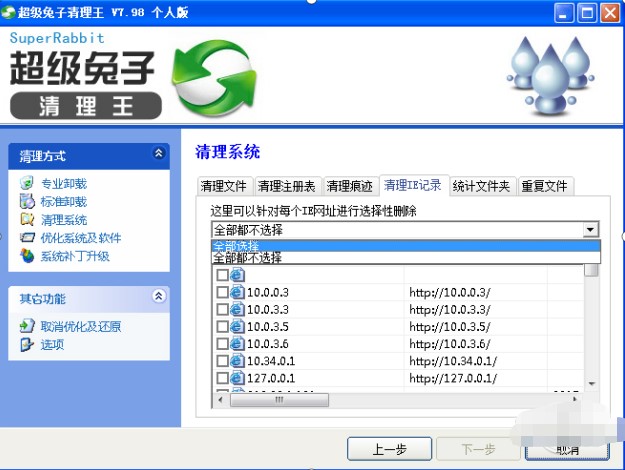The height and width of the screenshot is (470, 625).
Task: Click the 上一步 button
Action: [x=389, y=449]
